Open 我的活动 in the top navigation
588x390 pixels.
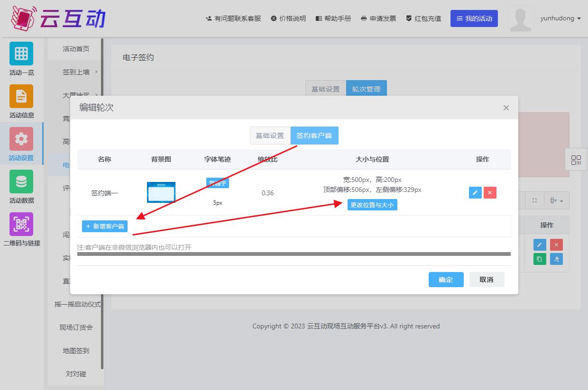474,18
